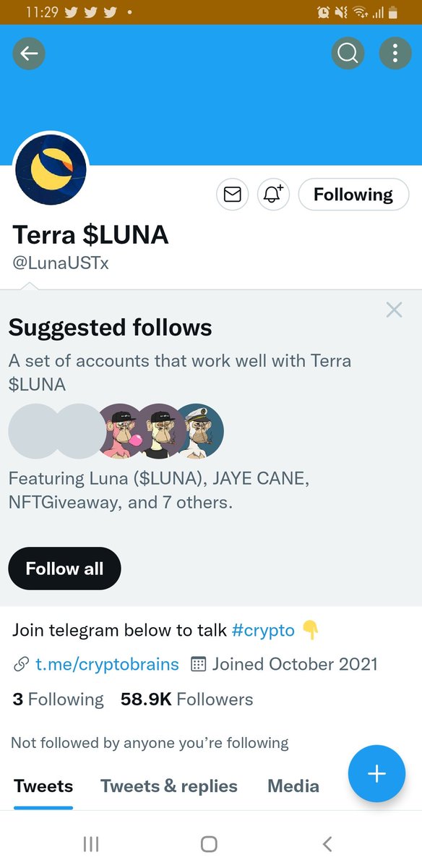
Task: Compose a new tweet with plus button
Action: (x=376, y=773)
